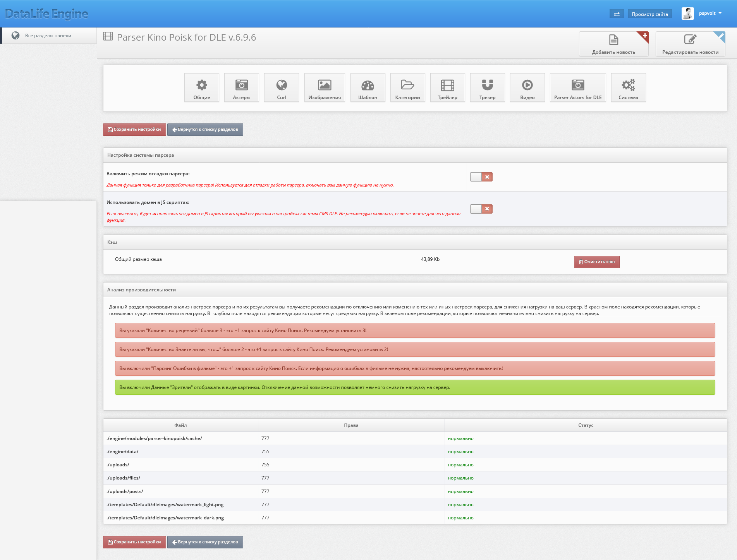Click bottom Вернутся к списку разделов button

pos(205,542)
